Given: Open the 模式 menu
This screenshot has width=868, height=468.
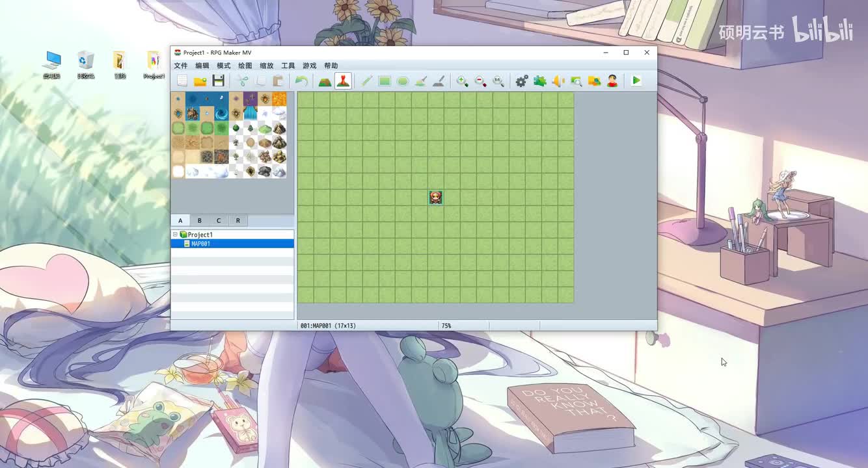Looking at the screenshot, I should pyautogui.click(x=224, y=66).
